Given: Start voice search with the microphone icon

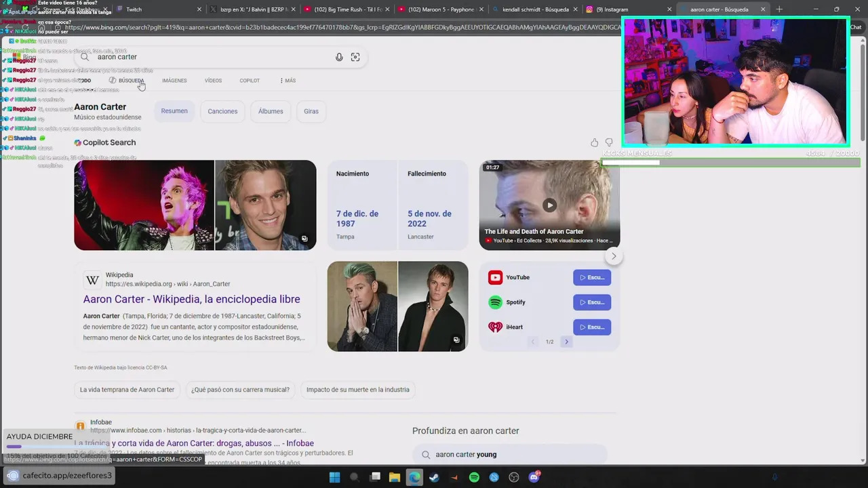Looking at the screenshot, I should point(339,57).
